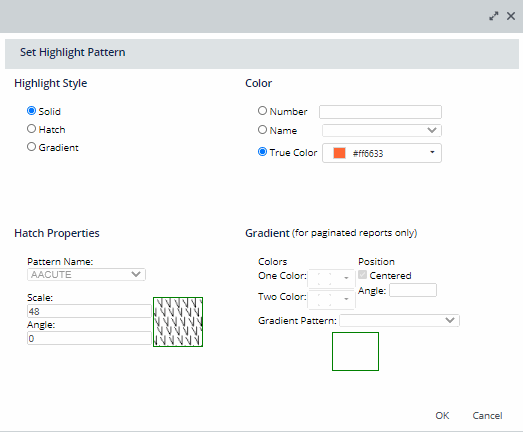Toggle the Centered position checkbox
The image size is (523, 432).
pyautogui.click(x=363, y=275)
